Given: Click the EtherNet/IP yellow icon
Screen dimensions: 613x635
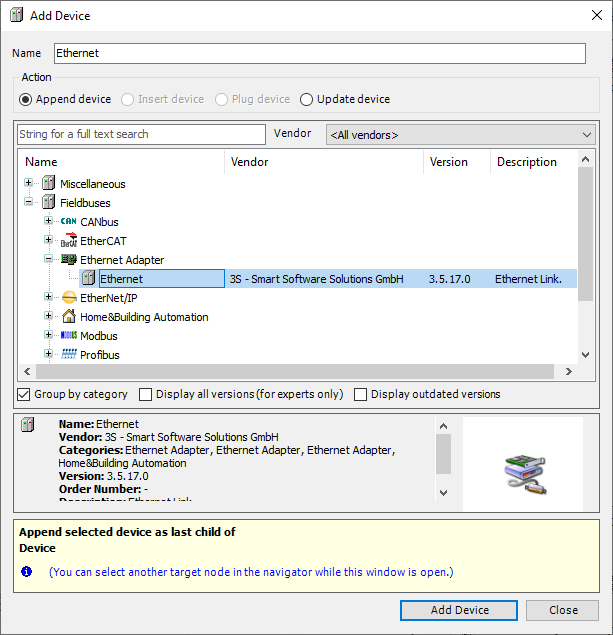Looking at the screenshot, I should [68, 298].
